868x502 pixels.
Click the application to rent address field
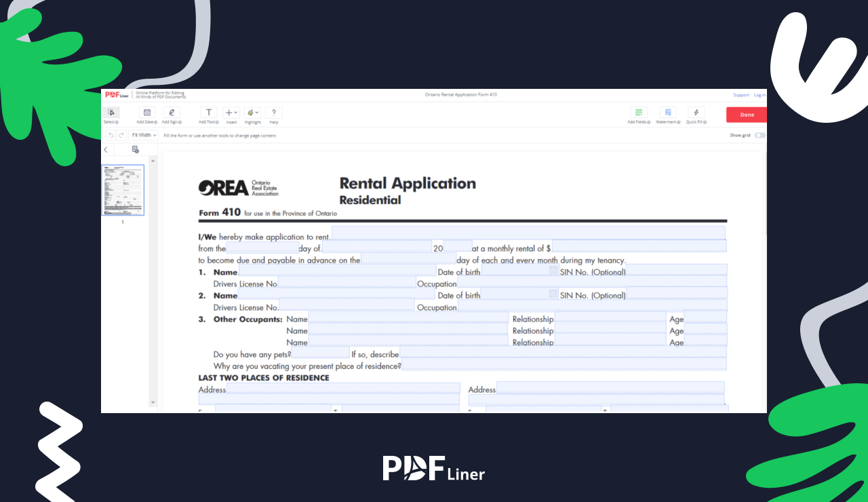click(528, 233)
